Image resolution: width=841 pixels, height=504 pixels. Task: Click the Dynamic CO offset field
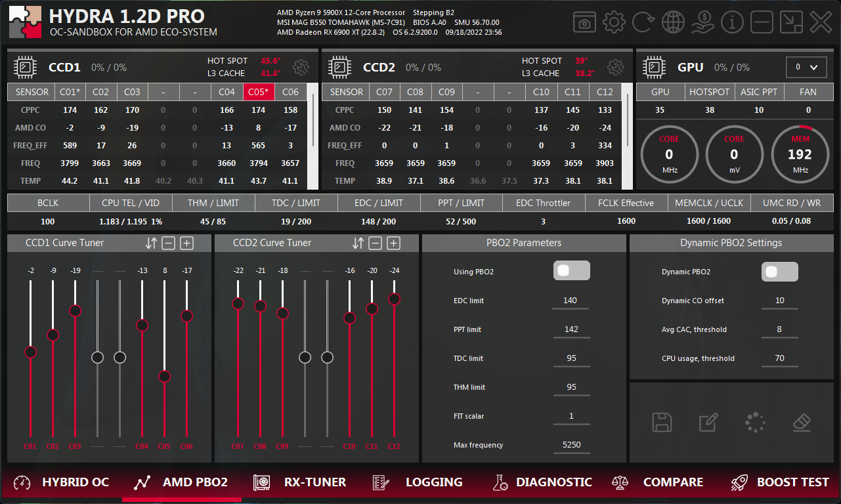[780, 301]
